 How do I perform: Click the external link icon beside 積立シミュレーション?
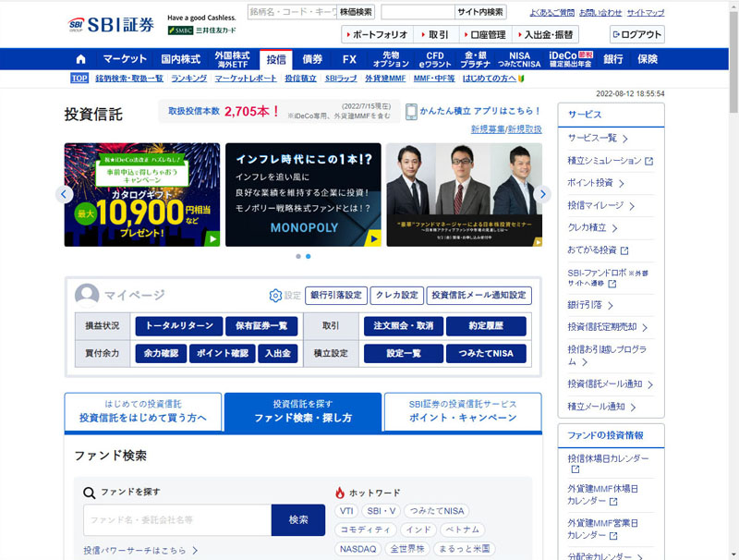click(x=648, y=161)
